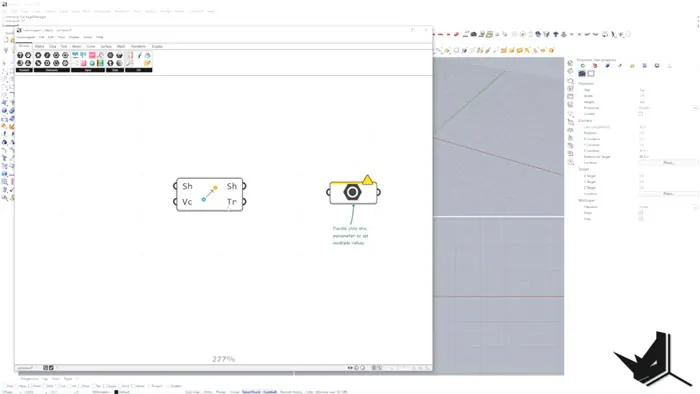This screenshot has height=394, width=700.
Task: Click the blue slider icon in Input group
Action: coord(75,55)
